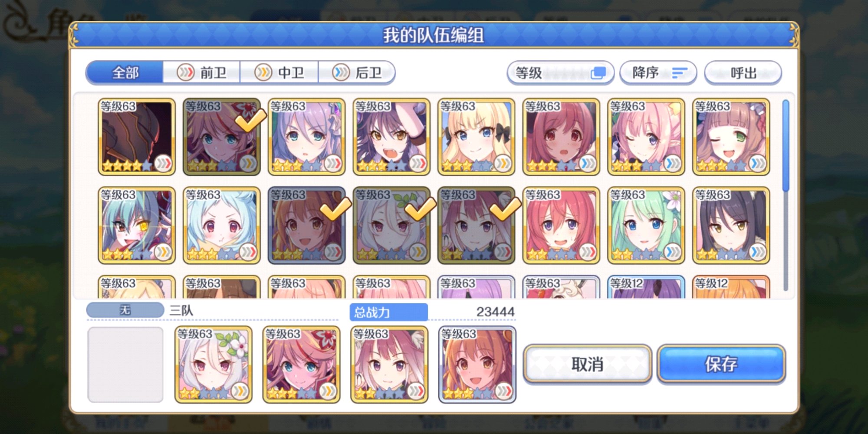The height and width of the screenshot is (434, 868).
Task: Pick the green-haired girl with flower
Action: click(646, 225)
